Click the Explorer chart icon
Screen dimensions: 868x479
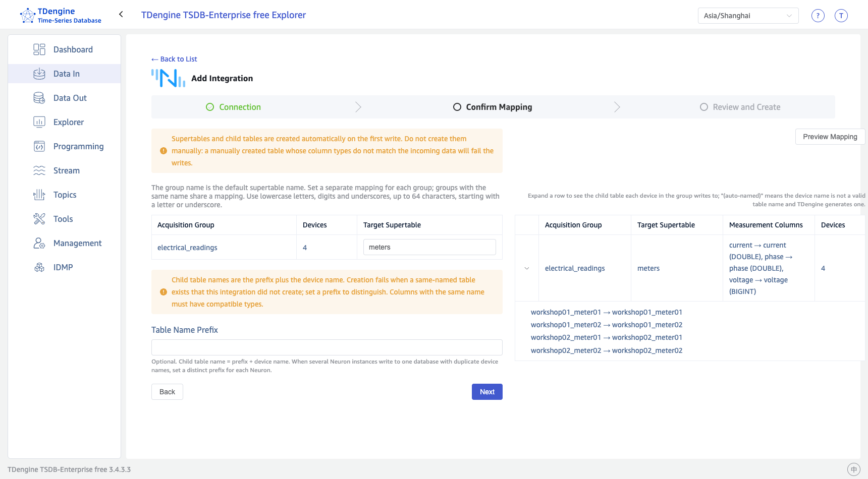point(39,122)
